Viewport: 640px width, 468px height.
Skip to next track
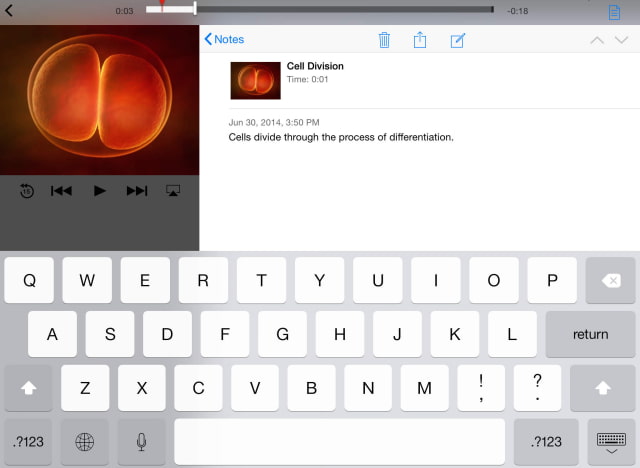pyautogui.click(x=137, y=191)
